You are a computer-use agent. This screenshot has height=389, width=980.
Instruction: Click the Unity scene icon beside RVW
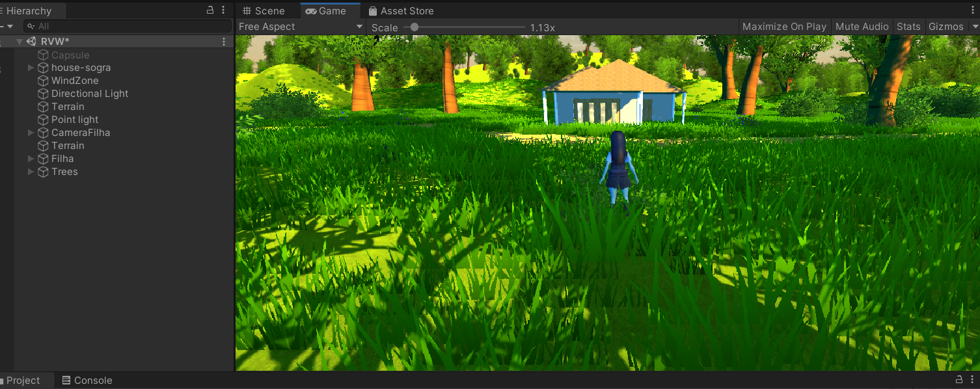coord(31,42)
